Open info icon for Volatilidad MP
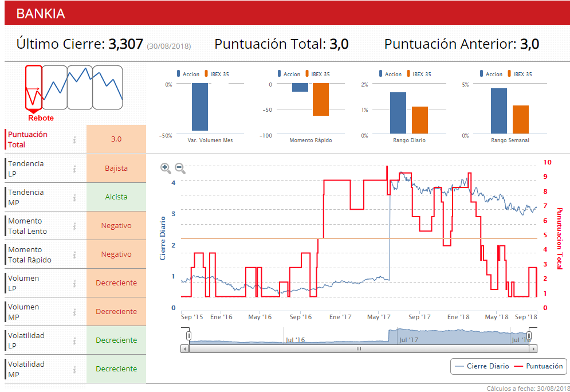This screenshot has height=392, width=570. [x=74, y=369]
